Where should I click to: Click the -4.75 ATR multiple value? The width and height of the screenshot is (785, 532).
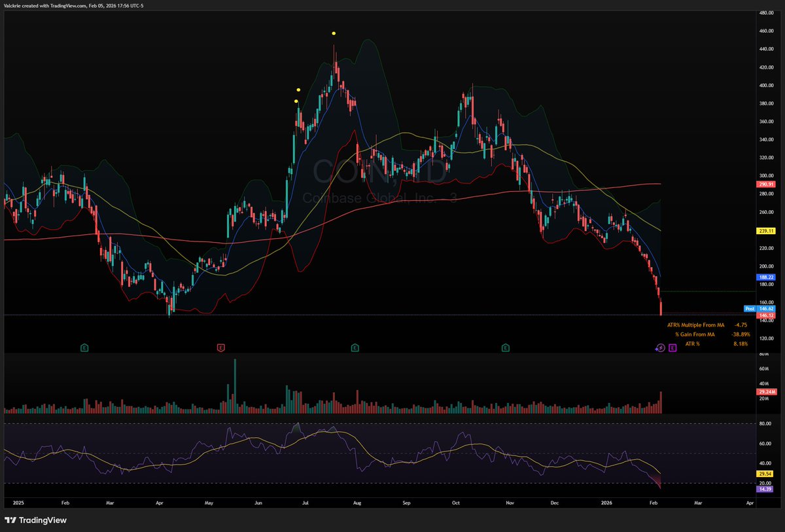pos(741,325)
